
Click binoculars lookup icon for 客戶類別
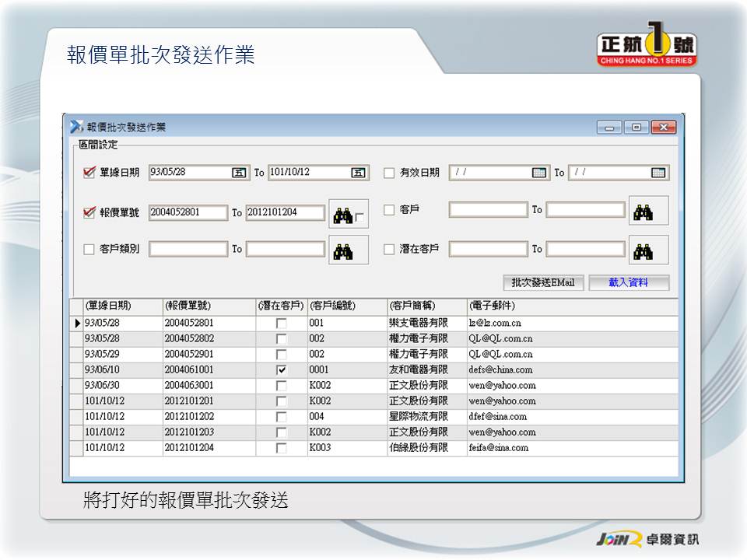click(x=343, y=250)
